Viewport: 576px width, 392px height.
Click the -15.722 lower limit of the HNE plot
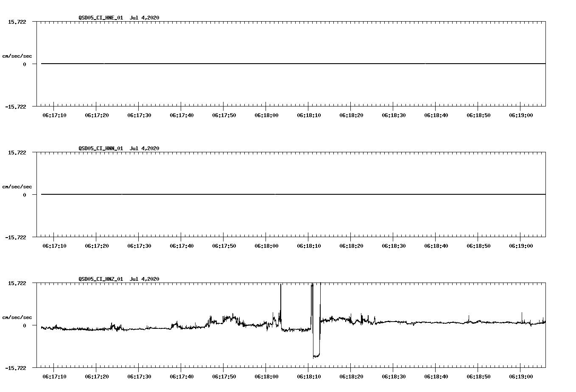[16, 107]
